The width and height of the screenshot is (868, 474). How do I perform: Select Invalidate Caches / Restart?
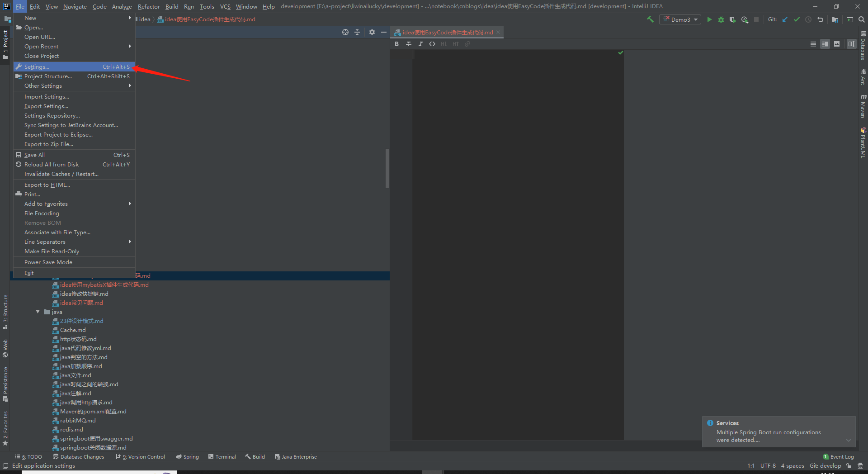click(74, 174)
